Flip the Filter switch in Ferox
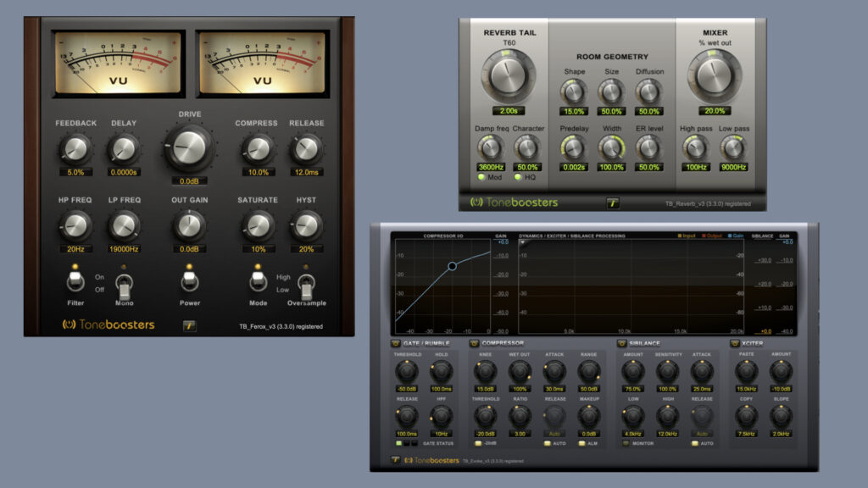Screen dimensions: 868x488 pyautogui.click(x=76, y=280)
